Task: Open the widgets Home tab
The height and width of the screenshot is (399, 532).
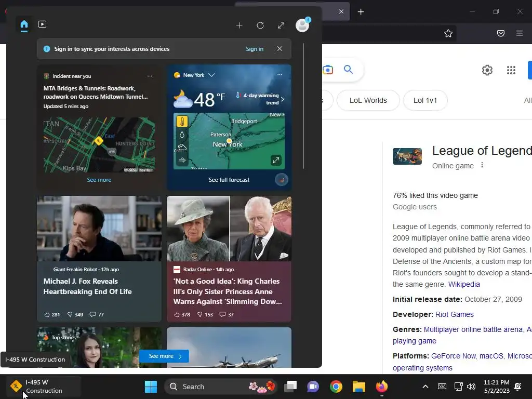Action: (x=24, y=25)
